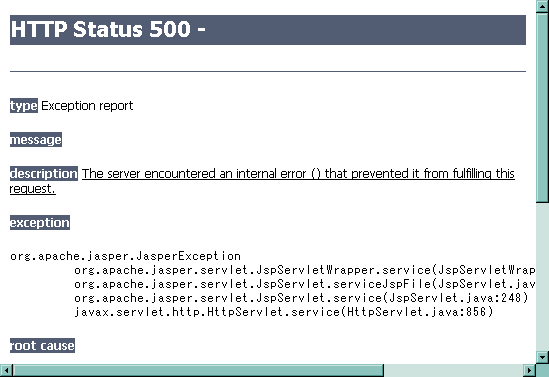The width and height of the screenshot is (549, 377).
Task: Click the horizontal scrollbar left arrow
Action: click(6, 370)
